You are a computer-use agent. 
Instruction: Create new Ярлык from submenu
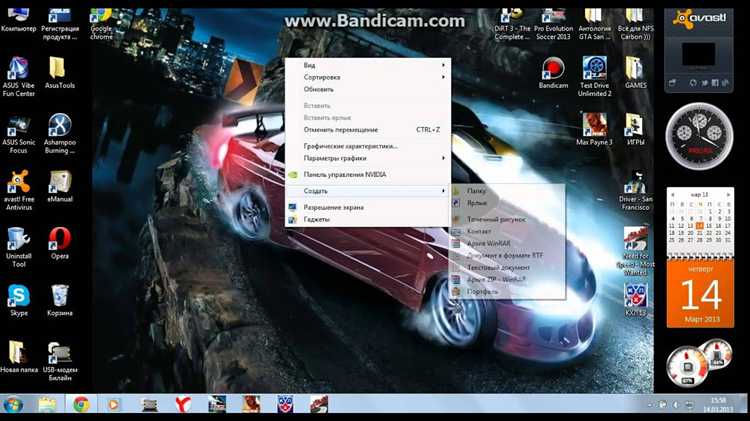point(507,203)
